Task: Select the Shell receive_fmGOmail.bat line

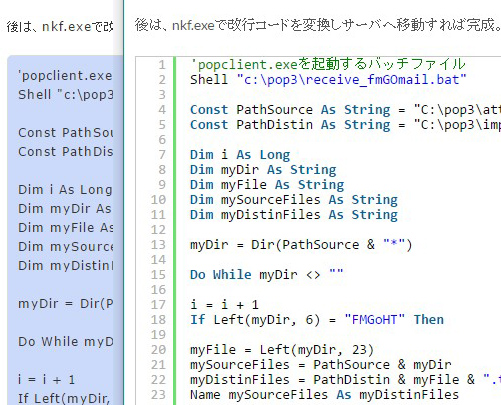Action: tap(328, 80)
